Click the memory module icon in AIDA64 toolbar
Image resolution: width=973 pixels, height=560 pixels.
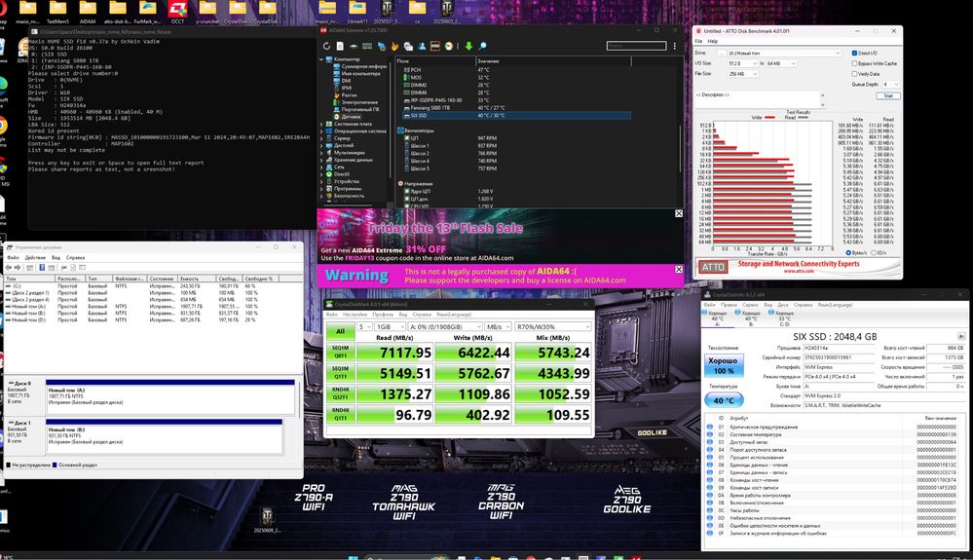367,46
